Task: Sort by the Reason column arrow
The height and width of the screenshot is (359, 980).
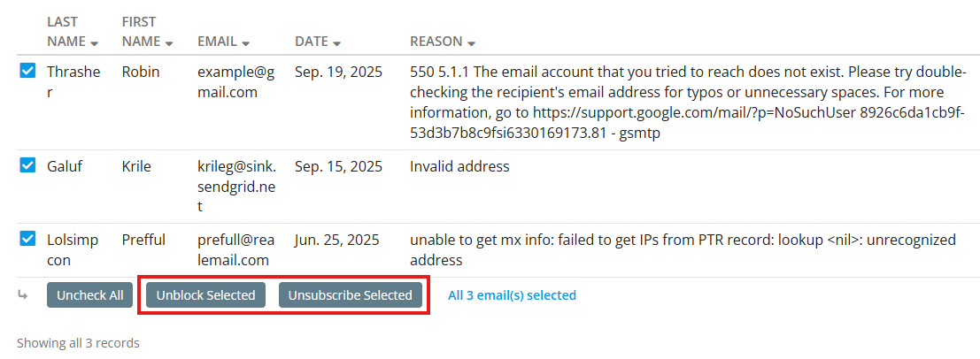Action: pos(472,42)
